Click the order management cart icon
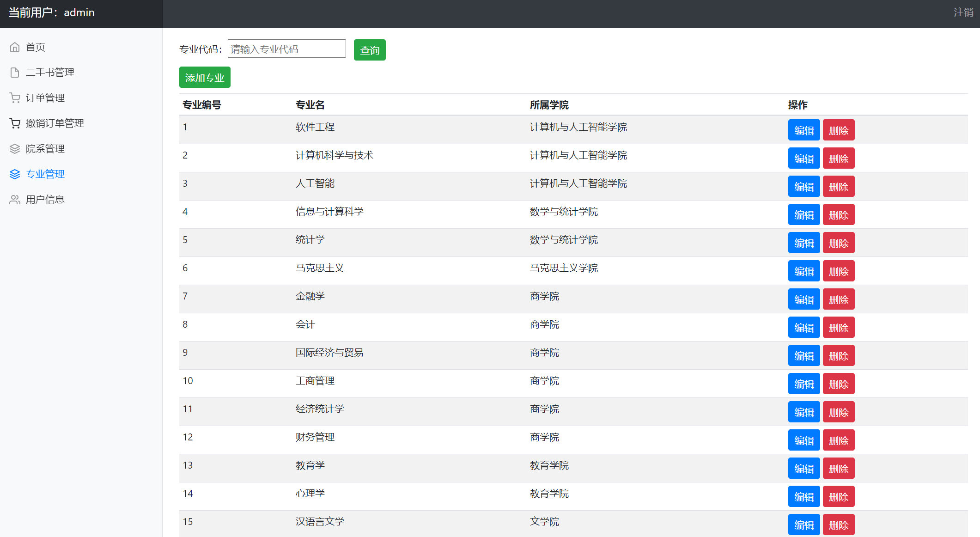 [x=15, y=98]
